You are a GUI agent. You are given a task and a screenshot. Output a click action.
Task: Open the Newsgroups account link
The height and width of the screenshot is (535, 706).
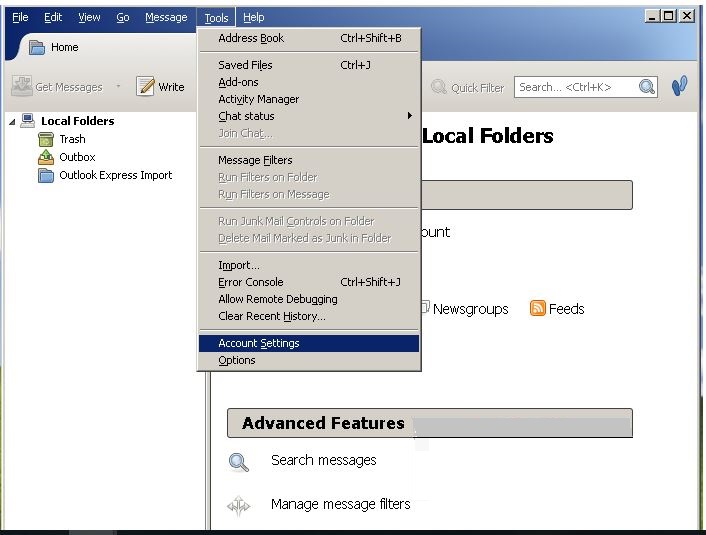tap(471, 309)
